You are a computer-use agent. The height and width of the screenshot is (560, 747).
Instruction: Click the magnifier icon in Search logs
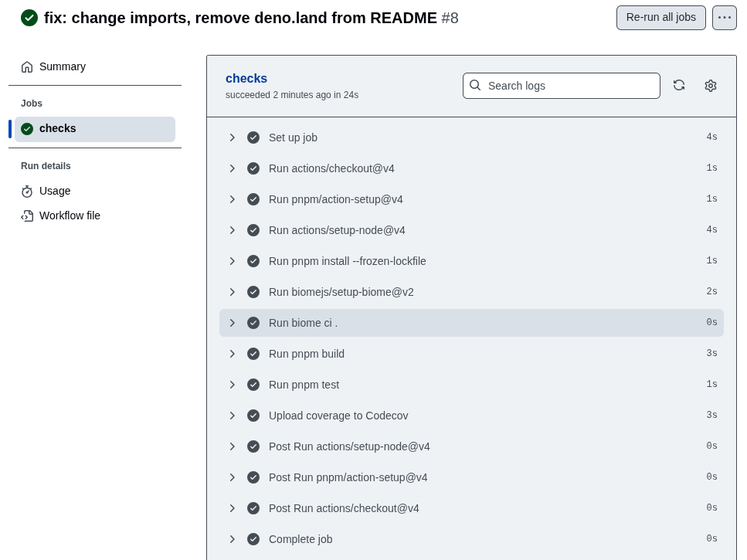(475, 86)
